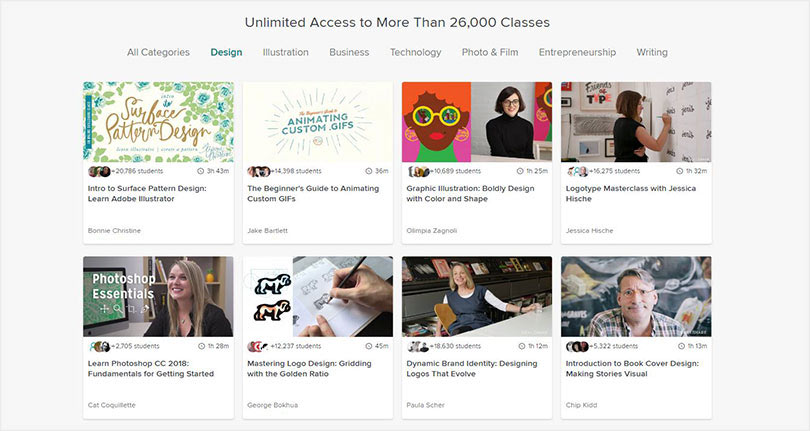810x431 pixels.
Task: Open Logotype Masterclass with Jessica Hische title
Action: tap(631, 193)
